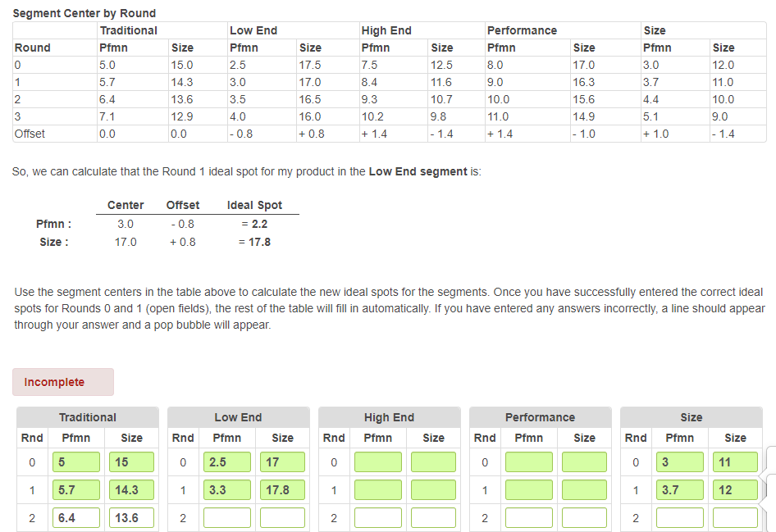The width and height of the screenshot is (776, 532).
Task: Click the Traditional Round 0 Pfmn field showing 5
Action: click(76, 462)
